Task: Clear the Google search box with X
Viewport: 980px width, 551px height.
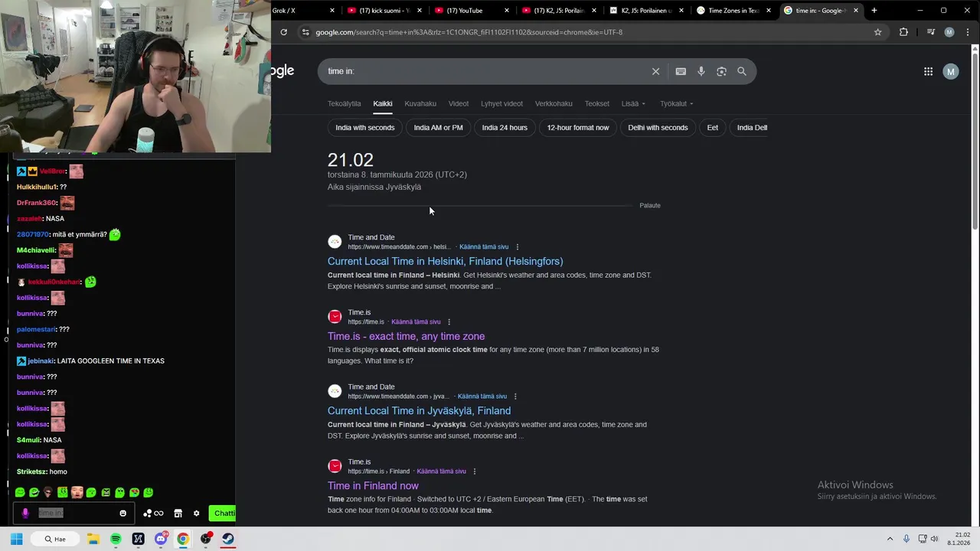Action: point(655,71)
